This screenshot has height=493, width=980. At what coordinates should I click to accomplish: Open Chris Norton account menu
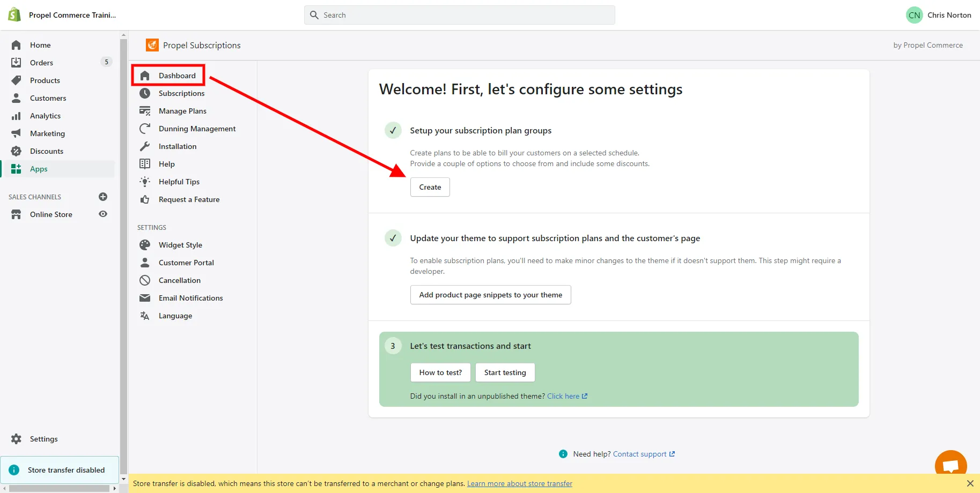coord(939,15)
